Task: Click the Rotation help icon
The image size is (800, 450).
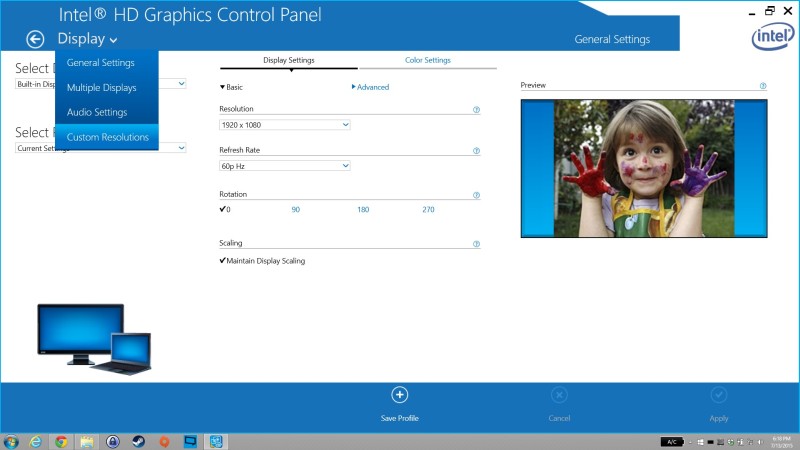Action: click(476, 195)
